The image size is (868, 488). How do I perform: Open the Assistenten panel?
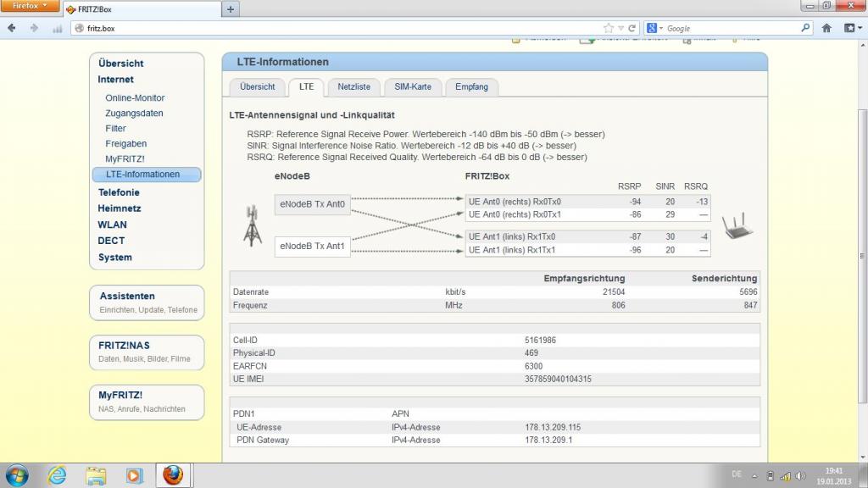147,302
